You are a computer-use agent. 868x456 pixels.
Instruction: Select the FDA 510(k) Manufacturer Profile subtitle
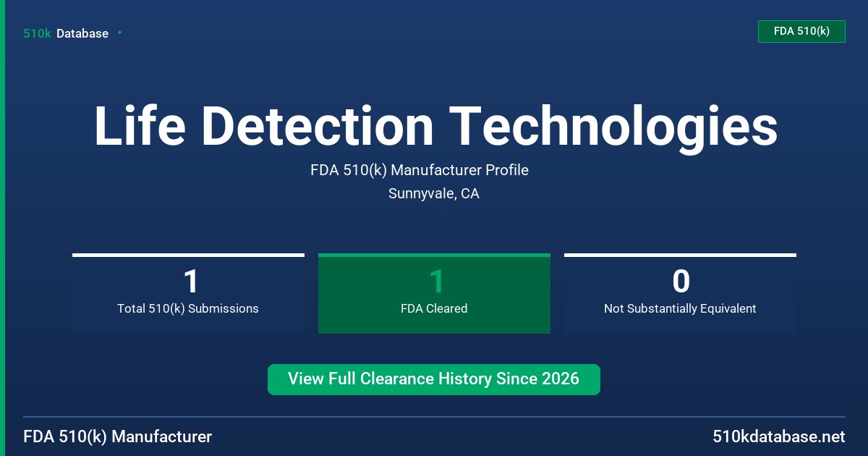pyautogui.click(x=420, y=170)
